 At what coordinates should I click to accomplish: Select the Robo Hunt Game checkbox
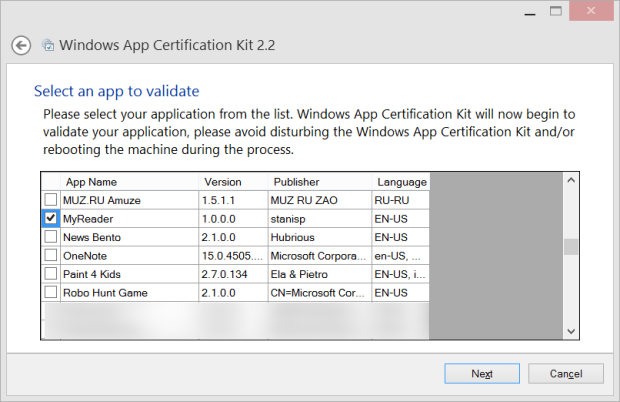[x=51, y=292]
